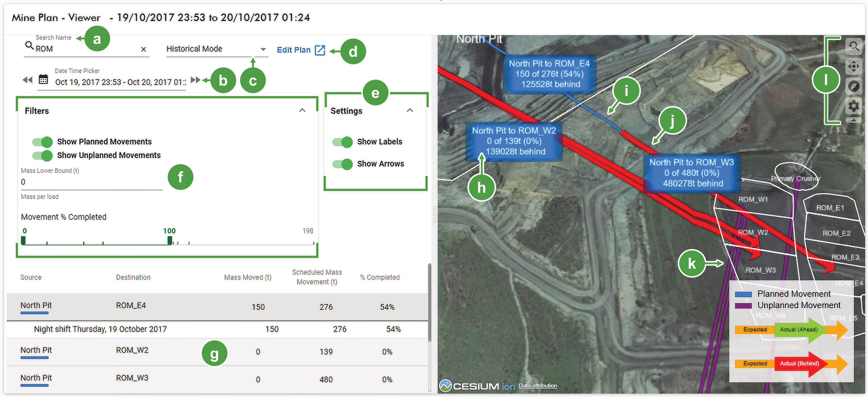The image size is (868, 397).
Task: Open the calendar date picker icon
Action: coord(43,79)
